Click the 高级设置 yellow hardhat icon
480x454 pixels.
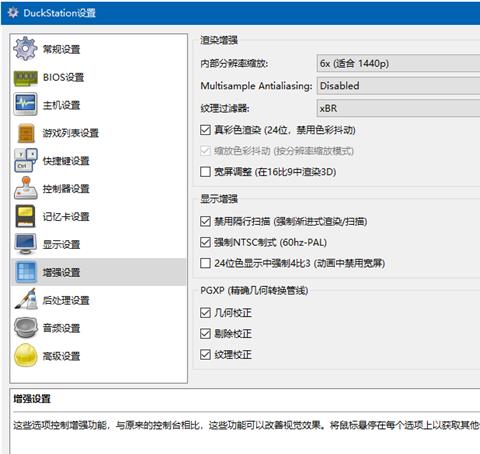click(25, 355)
